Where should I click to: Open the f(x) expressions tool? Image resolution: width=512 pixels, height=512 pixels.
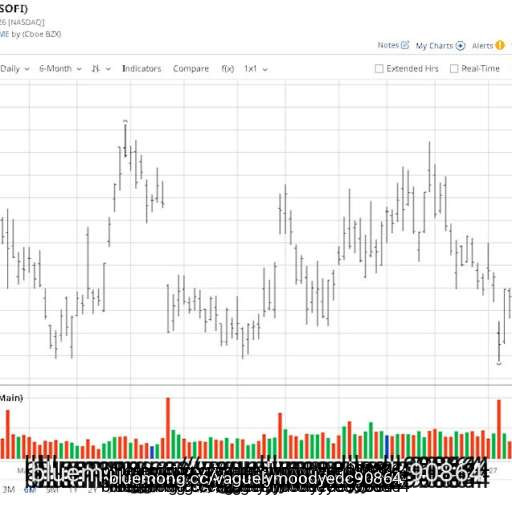pyautogui.click(x=228, y=69)
